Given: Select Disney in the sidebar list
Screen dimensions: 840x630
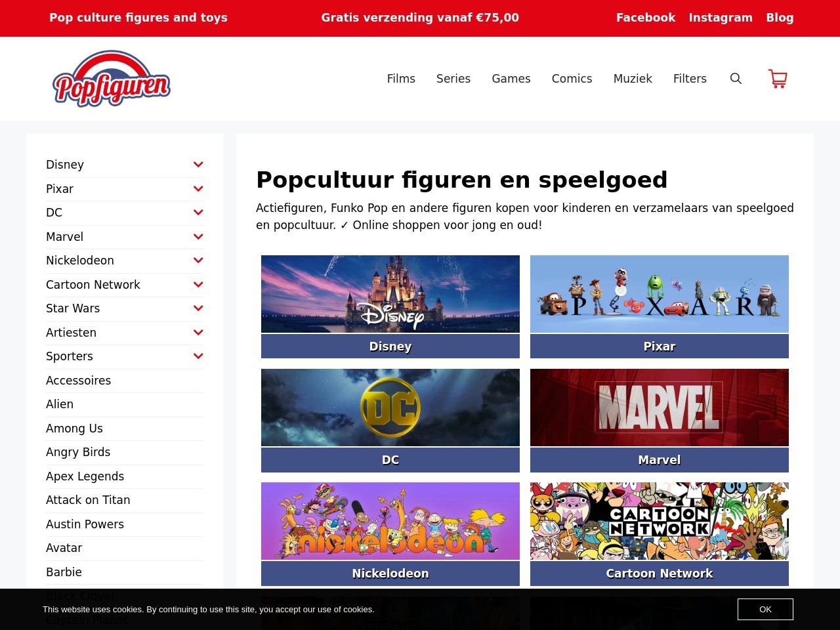Looking at the screenshot, I should point(65,165).
